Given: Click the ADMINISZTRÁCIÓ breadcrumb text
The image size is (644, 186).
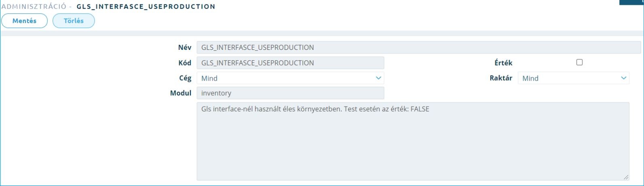Looking at the screenshot, I should pos(34,6).
